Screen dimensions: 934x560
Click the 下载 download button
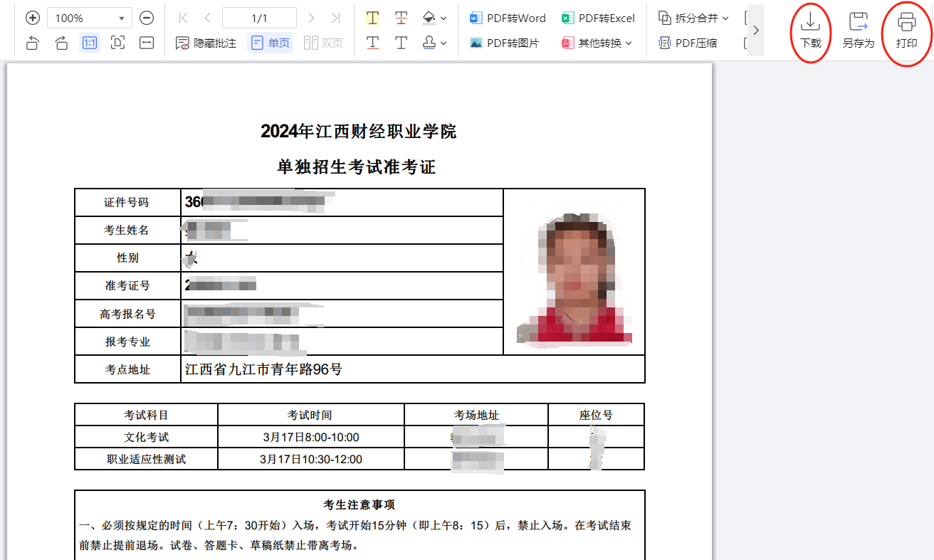point(811,31)
